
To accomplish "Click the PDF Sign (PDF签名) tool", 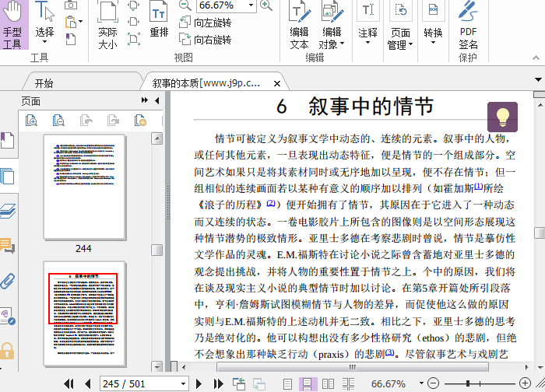I will click(468, 25).
